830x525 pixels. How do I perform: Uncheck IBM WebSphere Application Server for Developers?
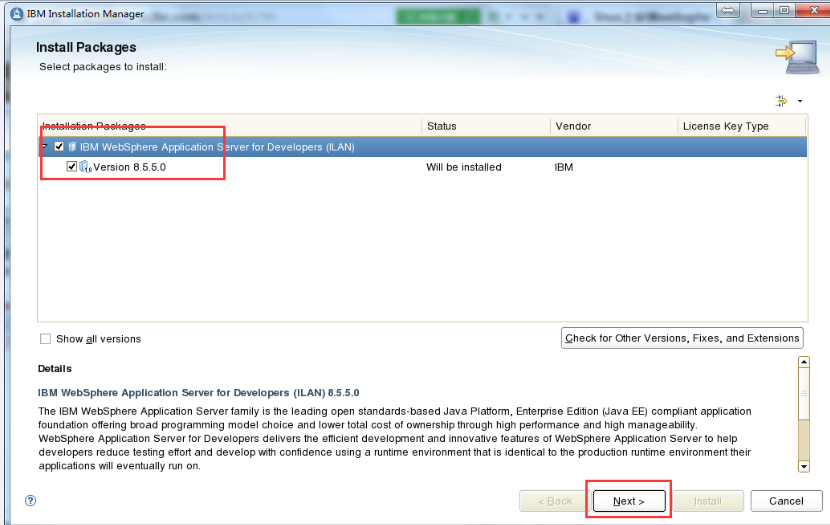coord(59,147)
